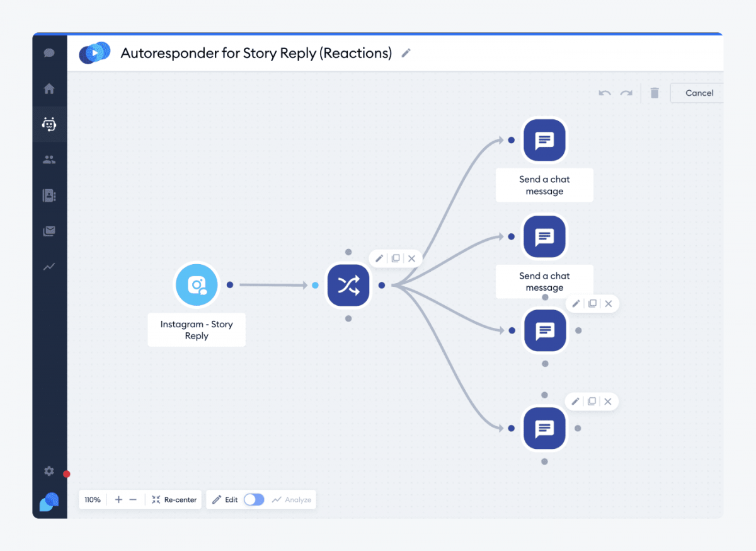This screenshot has height=551, width=756.
Task: Open Settings gear with red notification dot
Action: [49, 471]
